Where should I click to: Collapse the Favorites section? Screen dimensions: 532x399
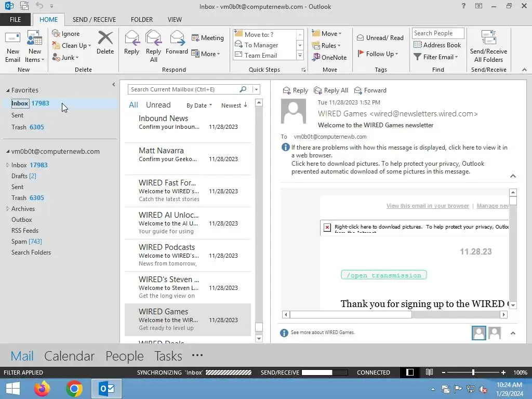point(7,90)
